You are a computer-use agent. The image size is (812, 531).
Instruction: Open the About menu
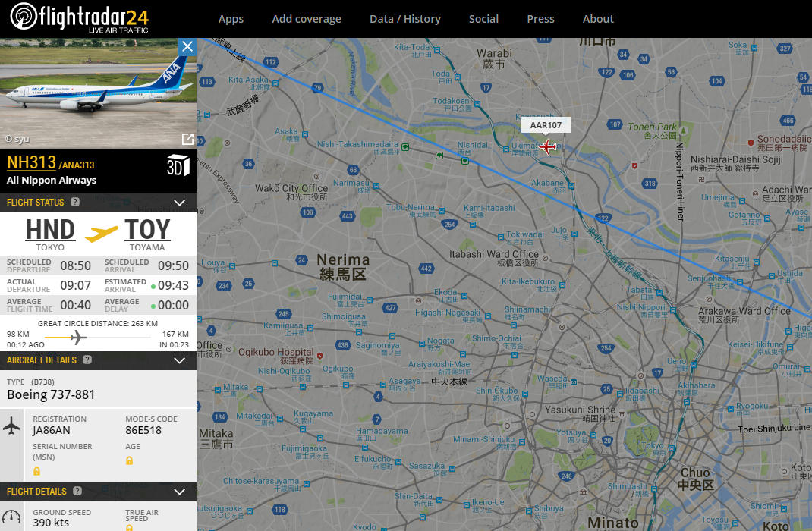click(598, 19)
